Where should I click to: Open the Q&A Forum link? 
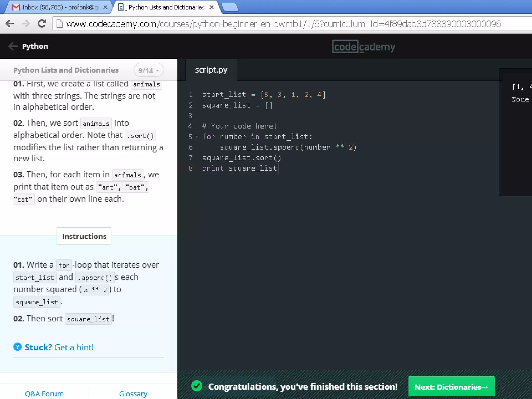pos(44,394)
